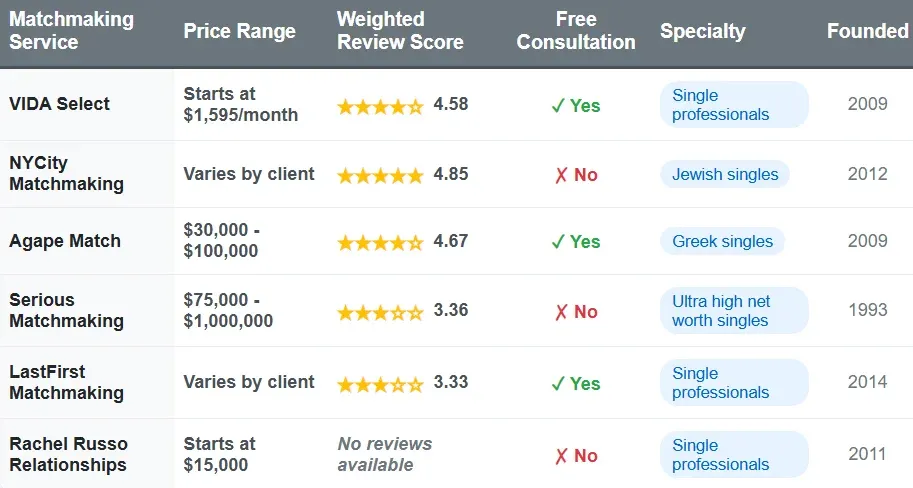This screenshot has width=913, height=488.
Task: Click the star rating for Agape Match
Action: pos(380,242)
